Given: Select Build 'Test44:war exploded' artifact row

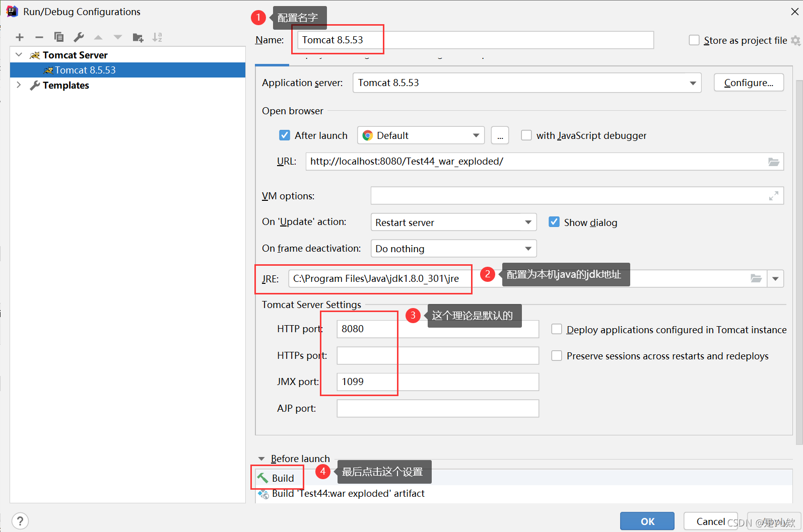Looking at the screenshot, I should pos(524,494).
